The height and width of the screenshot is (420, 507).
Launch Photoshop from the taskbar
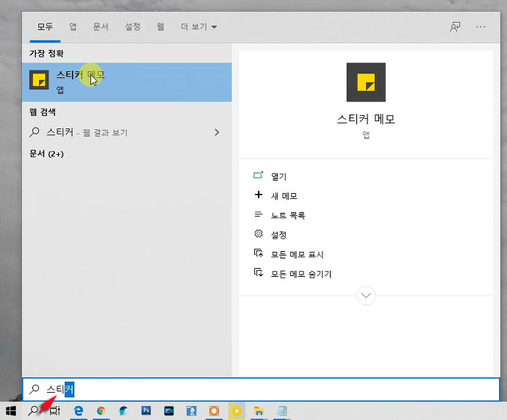[146, 410]
